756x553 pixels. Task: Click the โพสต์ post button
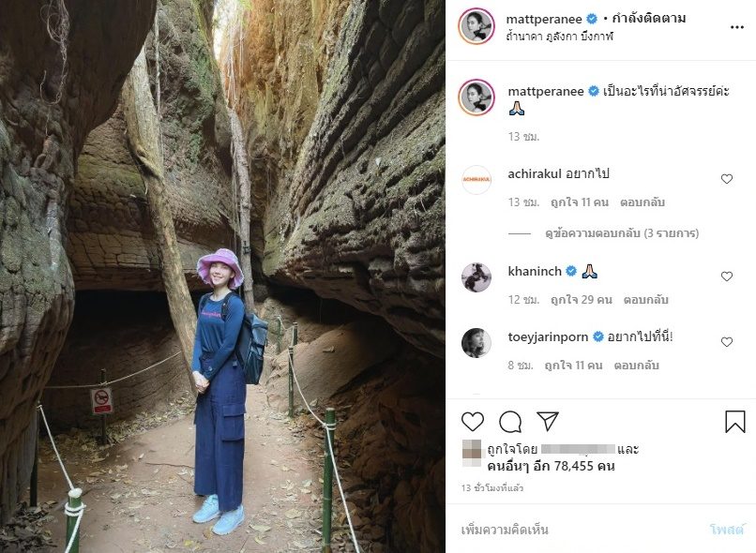[727, 530]
